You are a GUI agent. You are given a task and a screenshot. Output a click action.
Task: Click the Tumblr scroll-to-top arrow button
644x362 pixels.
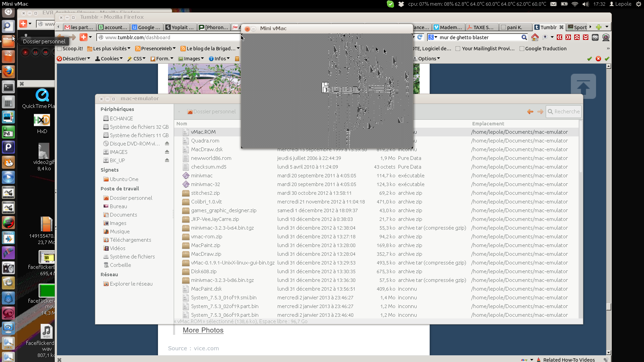tap(583, 86)
